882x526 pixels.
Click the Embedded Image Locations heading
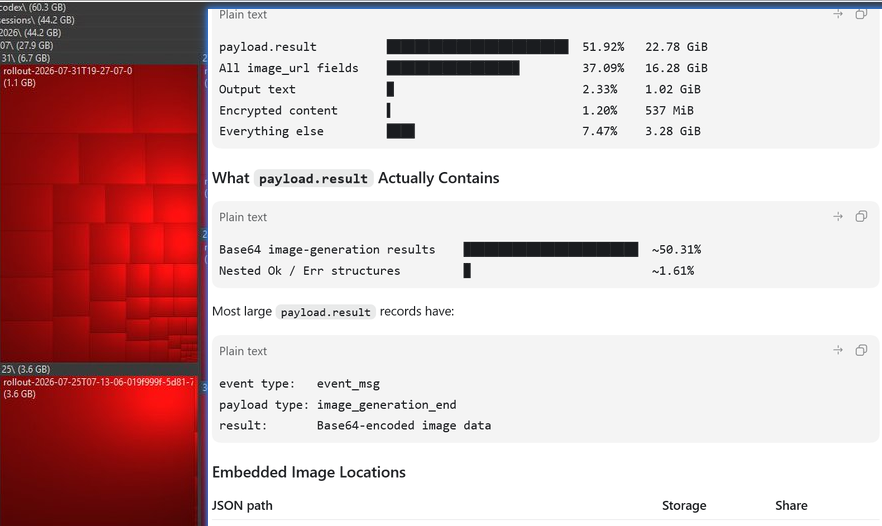pos(309,472)
